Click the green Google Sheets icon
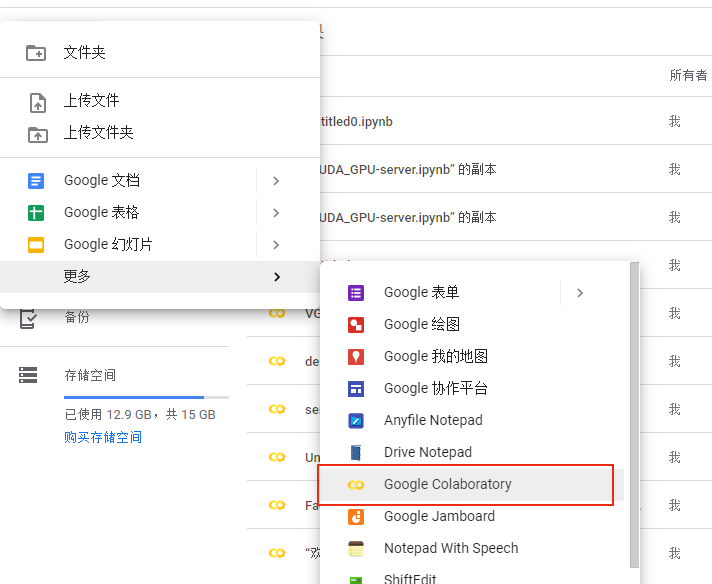The image size is (712, 584). click(36, 213)
